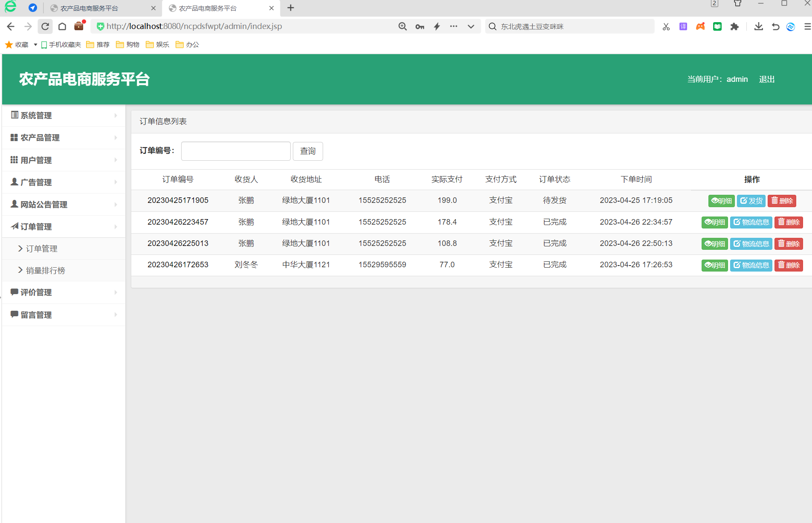The width and height of the screenshot is (812, 523).
Task: Delete order 20230426225013
Action: [789, 244]
